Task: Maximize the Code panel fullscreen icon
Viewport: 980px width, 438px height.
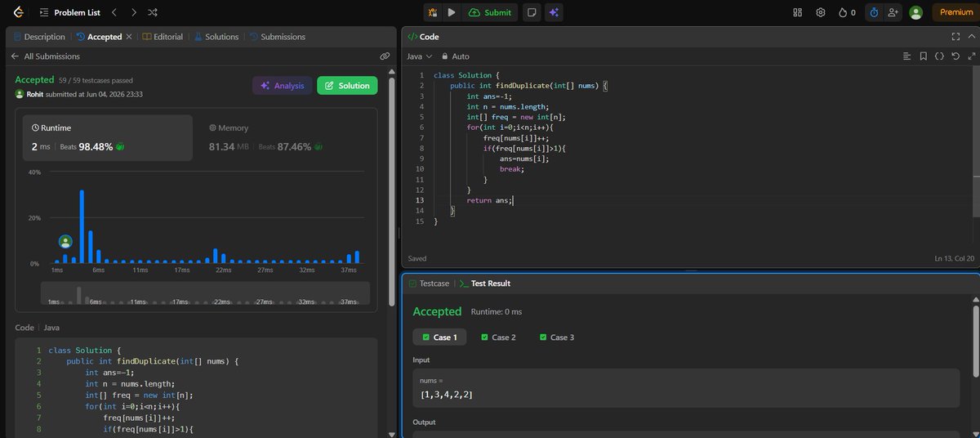Action: [x=956, y=37]
